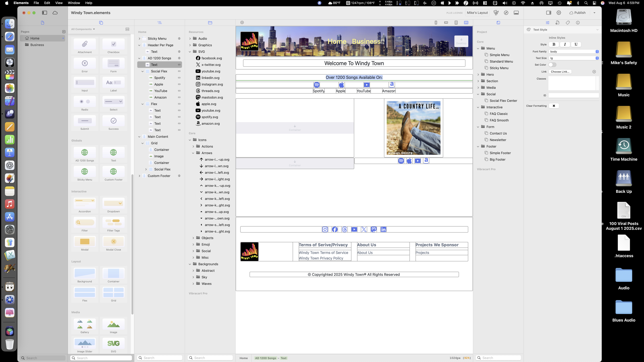Add the SVG component from Media

[x=113, y=345]
